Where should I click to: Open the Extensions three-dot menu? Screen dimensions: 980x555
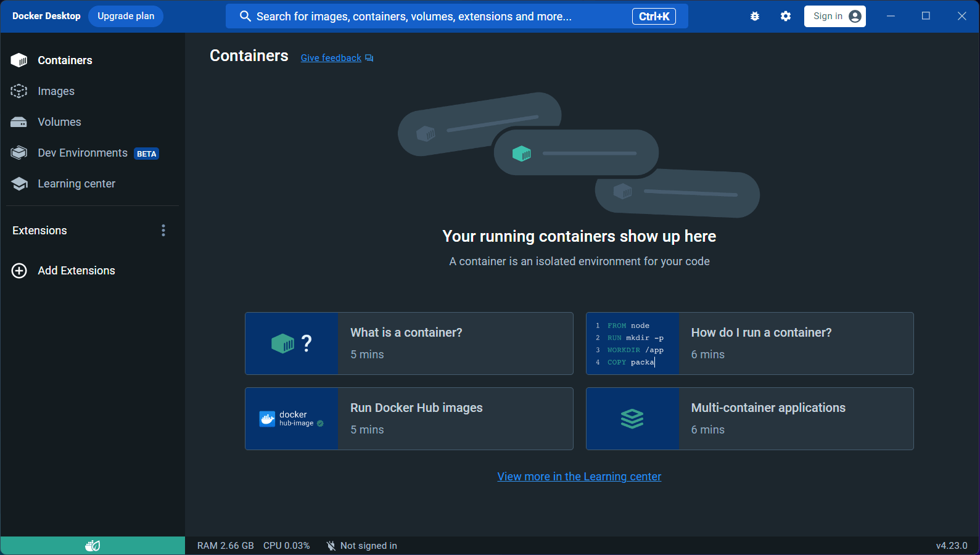pyautogui.click(x=163, y=231)
